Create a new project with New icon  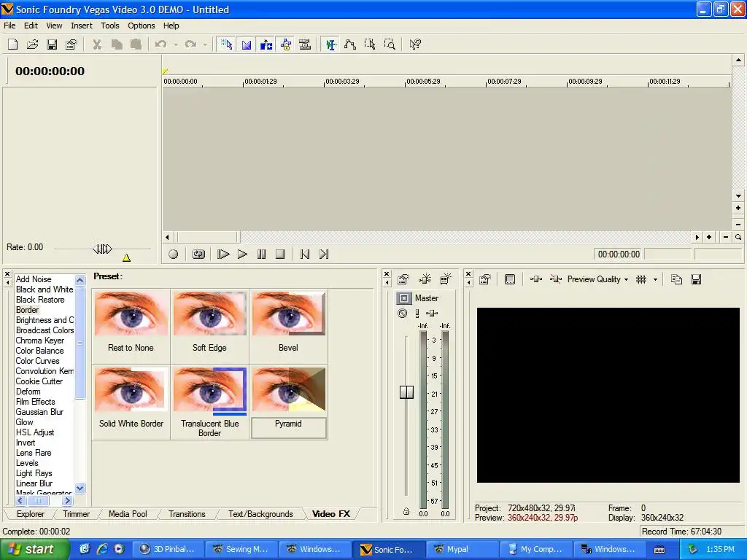(x=13, y=44)
